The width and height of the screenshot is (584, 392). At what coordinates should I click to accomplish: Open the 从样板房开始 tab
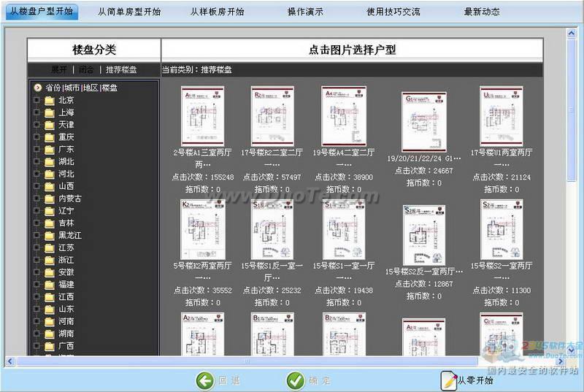(x=217, y=12)
